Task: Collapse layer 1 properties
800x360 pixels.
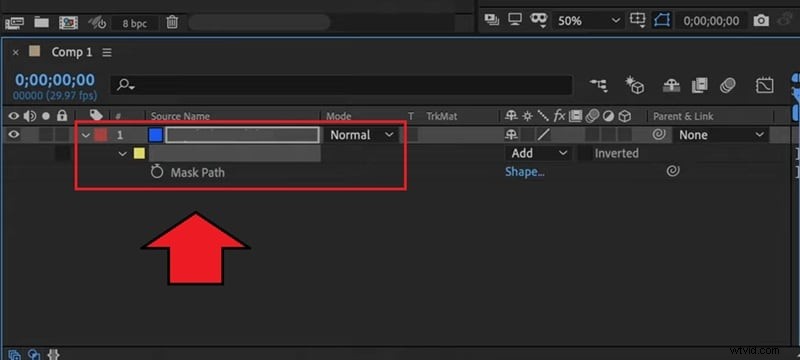Action: (x=86, y=135)
